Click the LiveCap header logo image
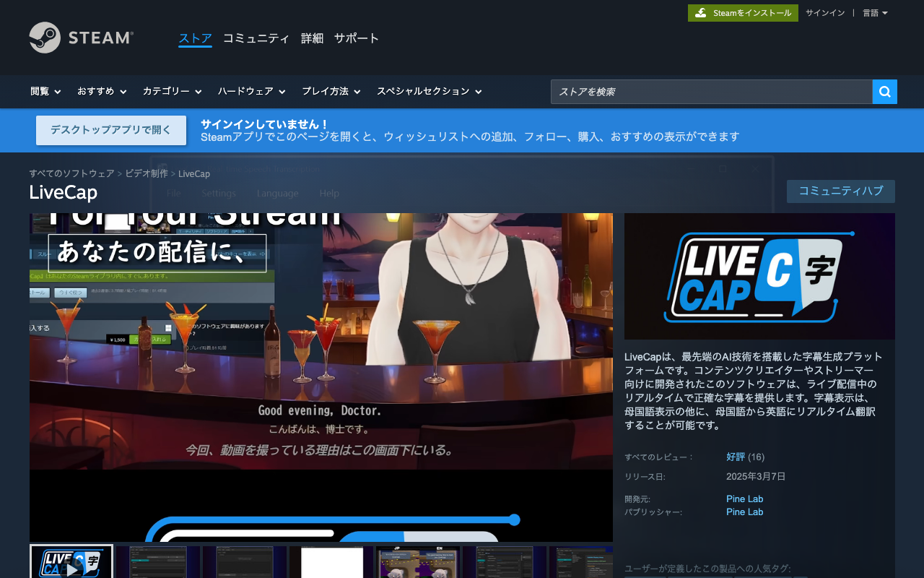This screenshot has width=924, height=578. (x=759, y=276)
